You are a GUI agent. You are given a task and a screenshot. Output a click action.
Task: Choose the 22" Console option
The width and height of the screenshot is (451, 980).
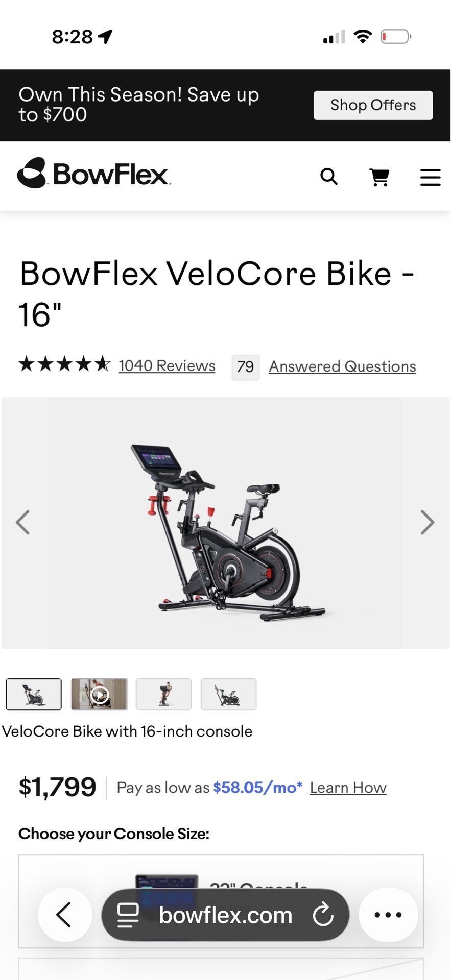[x=221, y=901]
